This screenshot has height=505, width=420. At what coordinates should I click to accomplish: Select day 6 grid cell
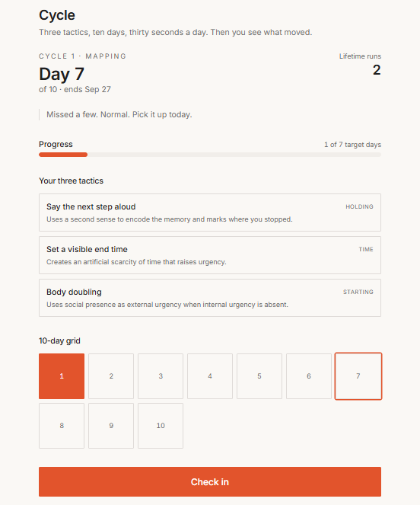309,376
